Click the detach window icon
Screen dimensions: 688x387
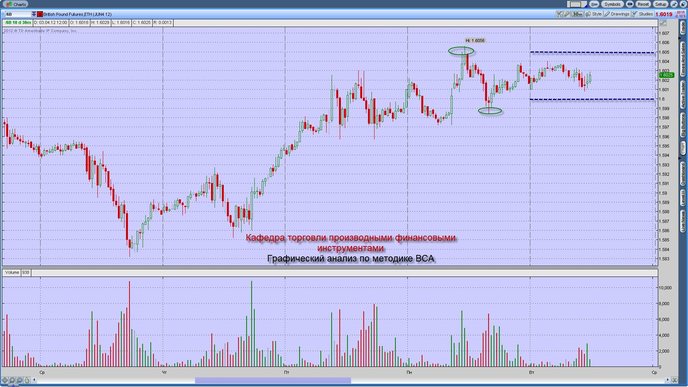click(674, 4)
